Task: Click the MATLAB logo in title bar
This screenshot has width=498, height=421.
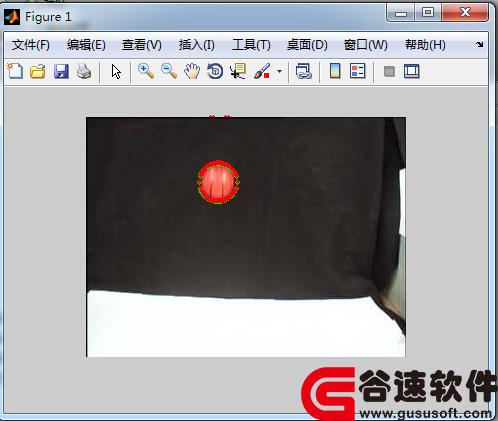Action: (12, 17)
